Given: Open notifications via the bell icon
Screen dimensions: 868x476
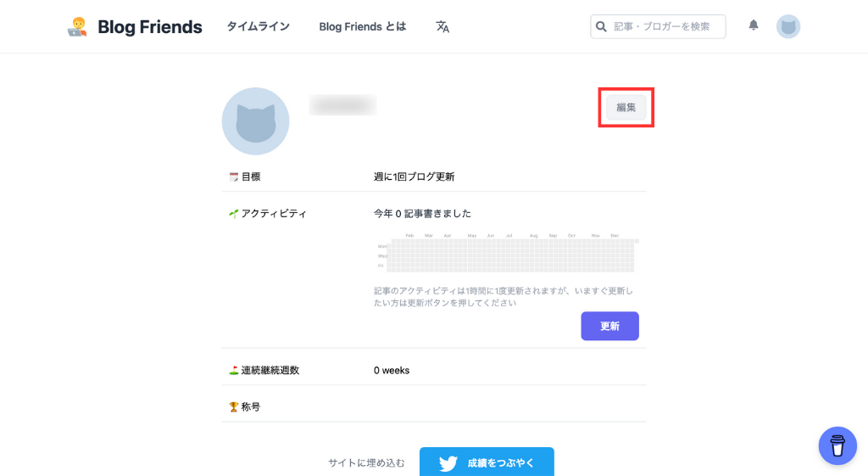Looking at the screenshot, I should [754, 25].
